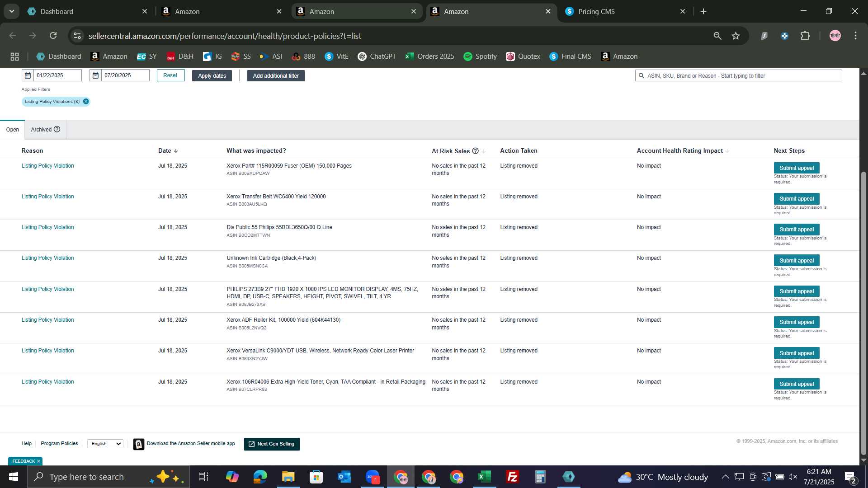The height and width of the screenshot is (488, 868).
Task: Open the D&H bookmark
Action: (x=180, y=56)
